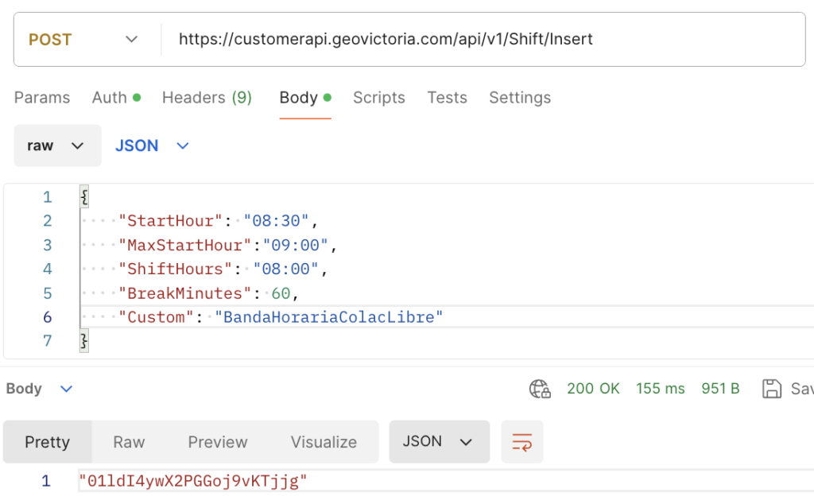Viewport: 814px width, 504px height.
Task: Click the request URL input field
Action: pyautogui.click(x=477, y=39)
